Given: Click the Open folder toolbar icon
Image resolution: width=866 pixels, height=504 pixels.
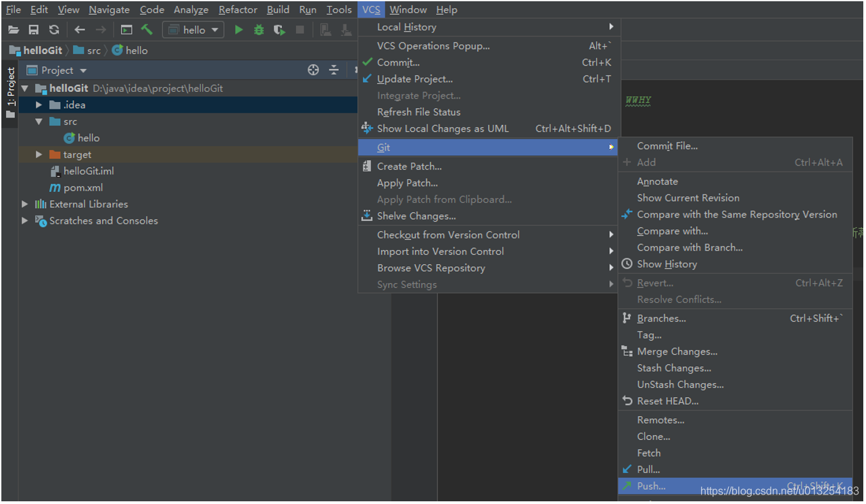Looking at the screenshot, I should coord(14,30).
